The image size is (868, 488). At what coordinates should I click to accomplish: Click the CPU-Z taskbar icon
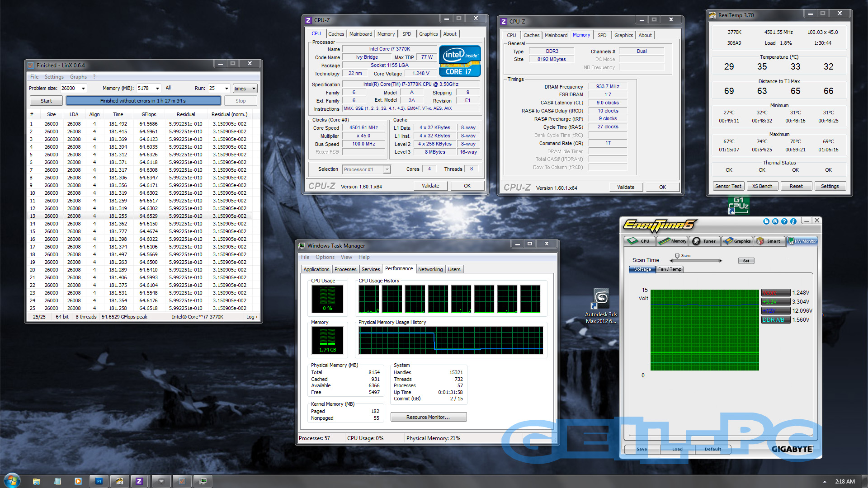pyautogui.click(x=139, y=481)
